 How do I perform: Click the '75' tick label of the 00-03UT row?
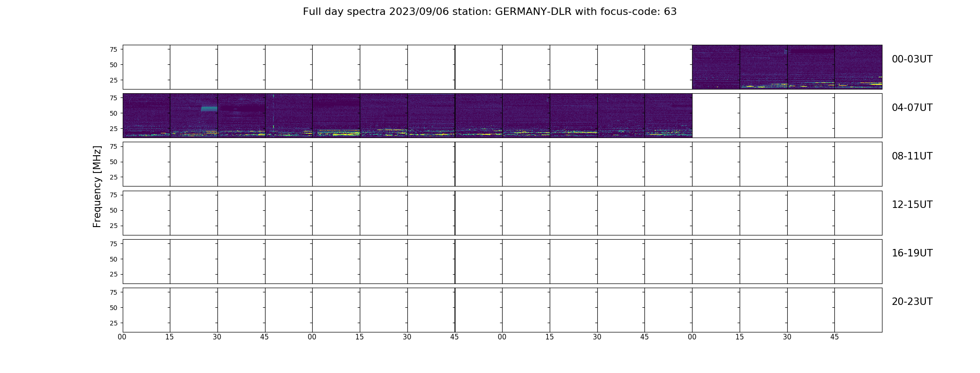(x=113, y=49)
